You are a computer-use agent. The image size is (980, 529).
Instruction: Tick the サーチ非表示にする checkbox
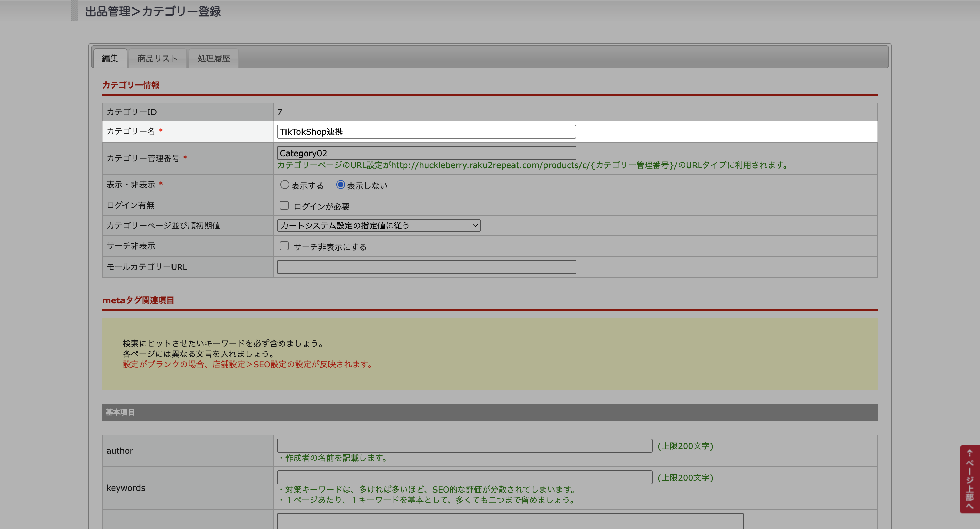[284, 246]
